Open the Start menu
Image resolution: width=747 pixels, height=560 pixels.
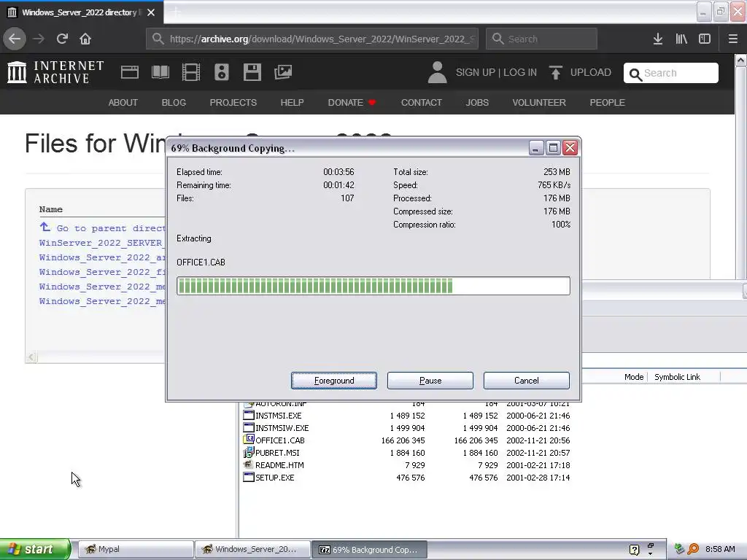coord(35,549)
